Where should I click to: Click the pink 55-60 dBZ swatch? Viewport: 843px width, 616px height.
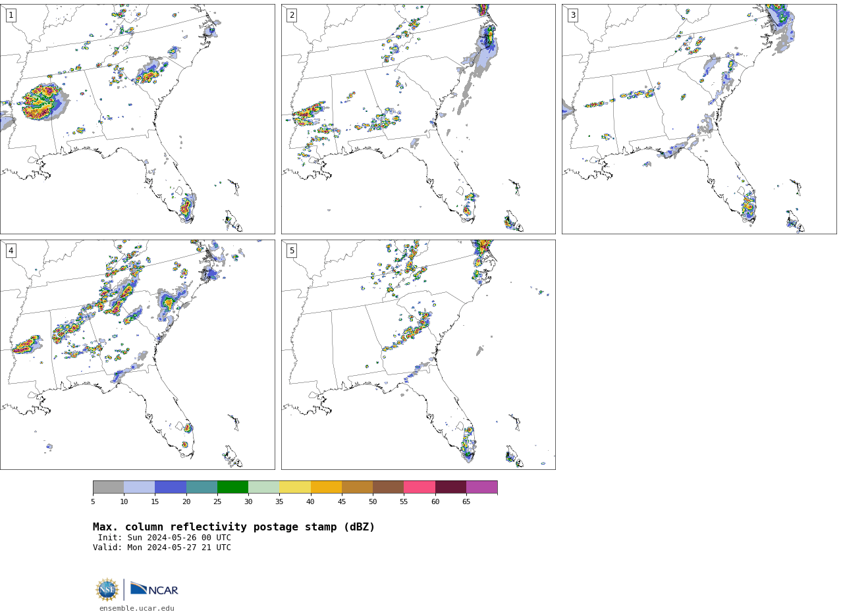click(x=420, y=487)
